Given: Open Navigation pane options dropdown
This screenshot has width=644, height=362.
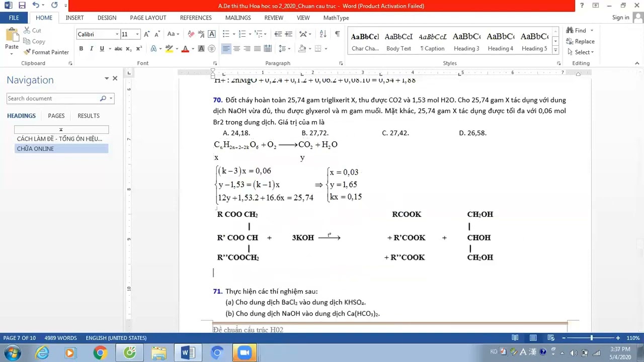Looking at the screenshot, I should (107, 78).
